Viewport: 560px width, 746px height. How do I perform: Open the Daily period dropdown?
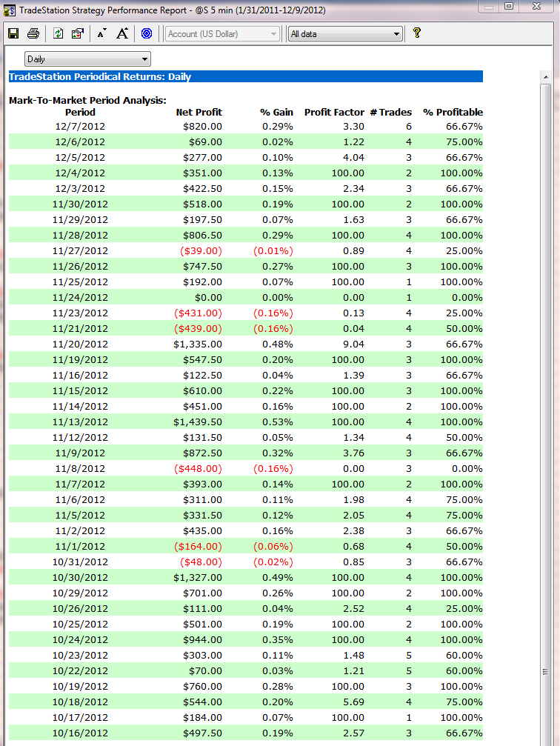[87, 59]
